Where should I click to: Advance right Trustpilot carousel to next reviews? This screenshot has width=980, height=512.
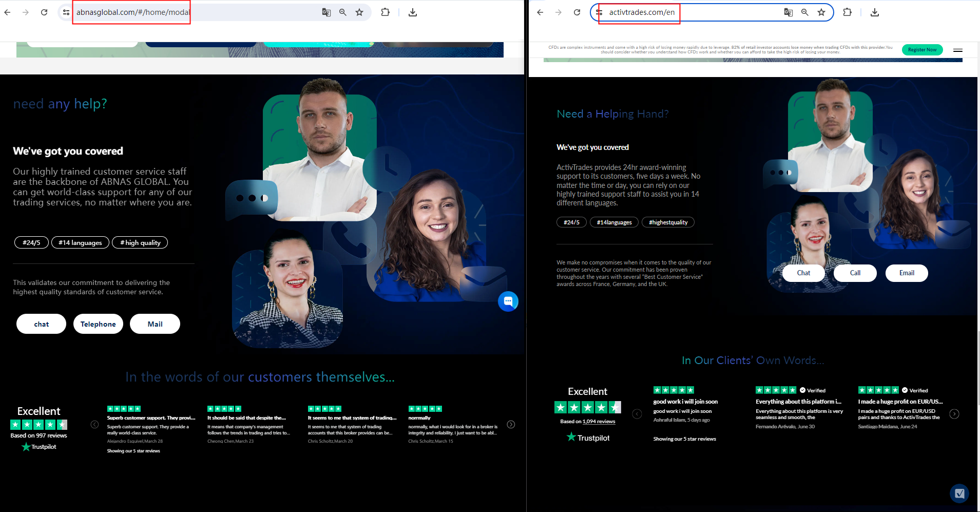point(954,414)
